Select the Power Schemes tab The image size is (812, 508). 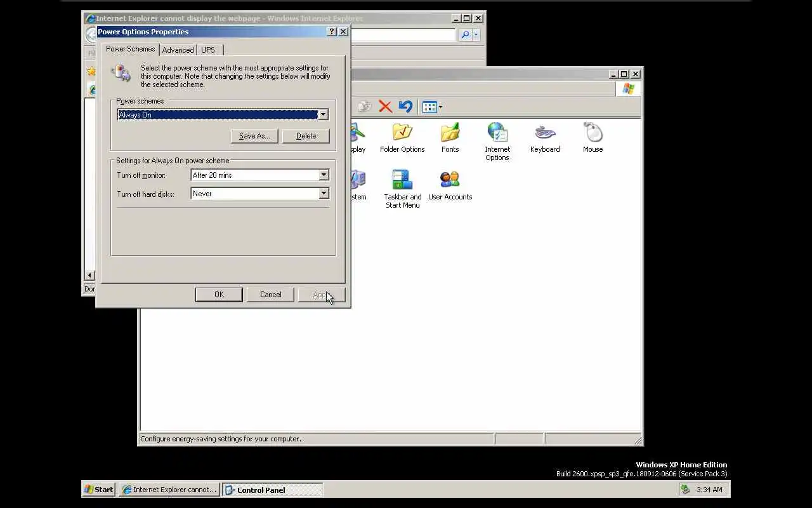[130, 49]
